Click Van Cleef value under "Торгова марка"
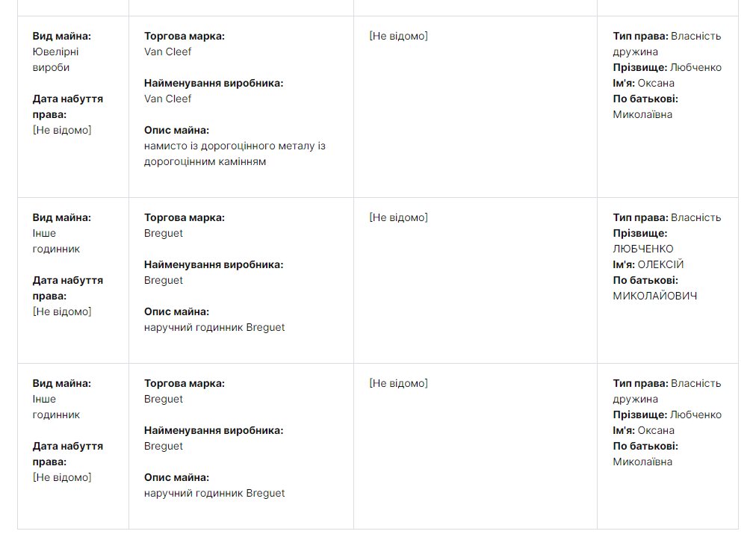 click(x=168, y=52)
